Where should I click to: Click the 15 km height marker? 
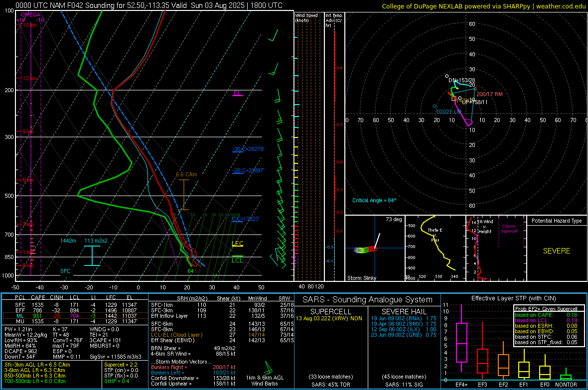click(29, 25)
